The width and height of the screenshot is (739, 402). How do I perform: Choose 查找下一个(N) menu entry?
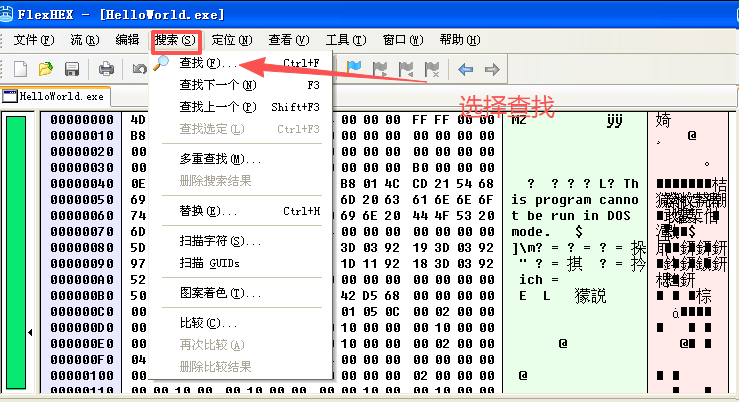(x=241, y=85)
